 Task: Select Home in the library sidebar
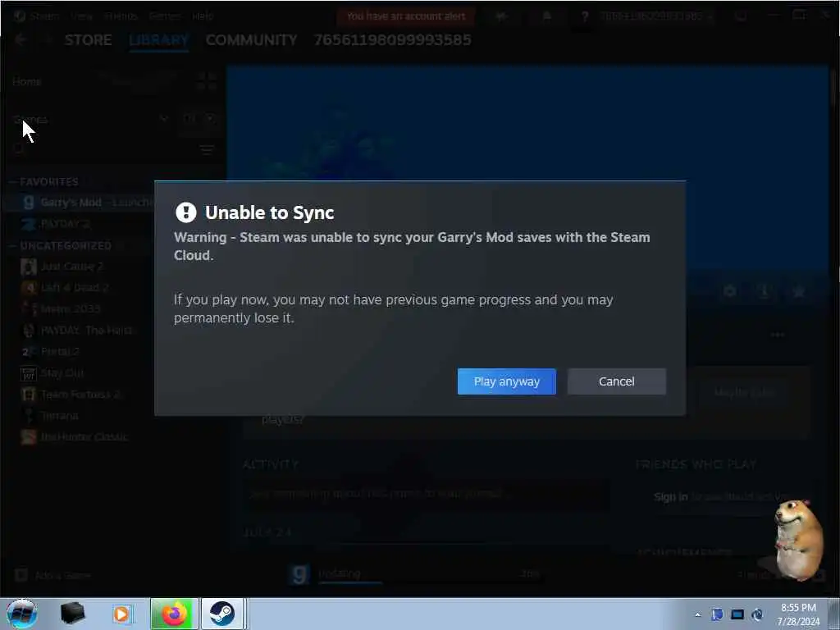(x=27, y=81)
